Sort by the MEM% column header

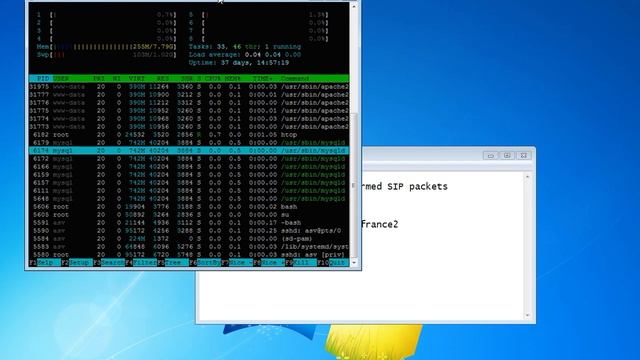click(x=233, y=78)
